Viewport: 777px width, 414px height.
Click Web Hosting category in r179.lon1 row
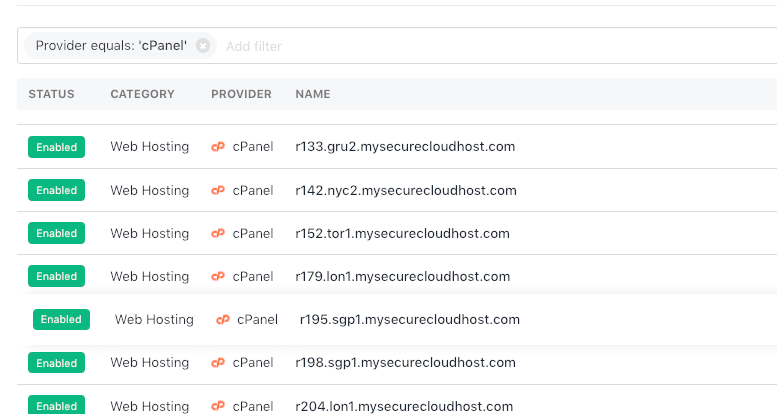[x=150, y=277]
